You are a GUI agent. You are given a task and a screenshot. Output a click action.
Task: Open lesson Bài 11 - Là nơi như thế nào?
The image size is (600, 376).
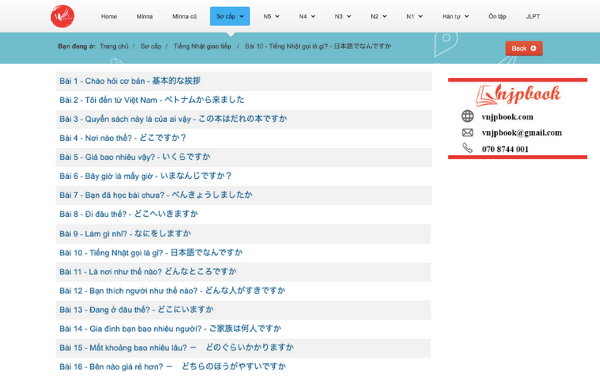(x=148, y=272)
